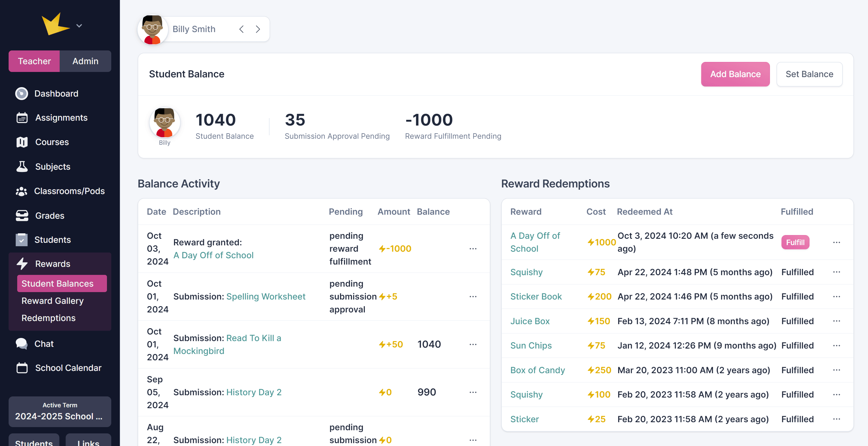Click the Dashboard gauge icon
The width and height of the screenshot is (868, 446).
tap(22, 94)
